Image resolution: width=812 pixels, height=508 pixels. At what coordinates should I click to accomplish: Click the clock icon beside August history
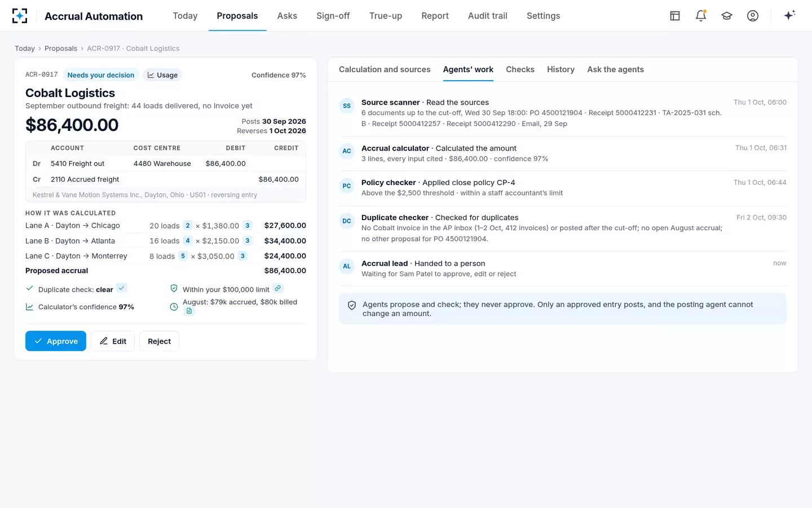[174, 307]
